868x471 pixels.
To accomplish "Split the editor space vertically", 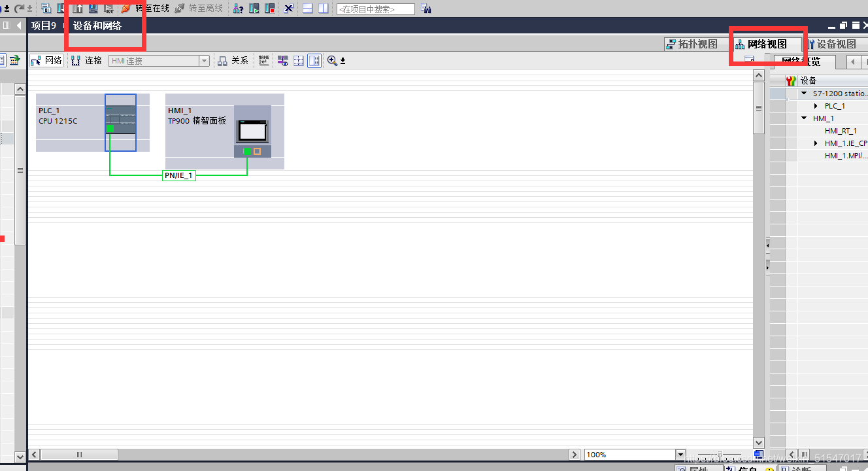I will (x=323, y=9).
